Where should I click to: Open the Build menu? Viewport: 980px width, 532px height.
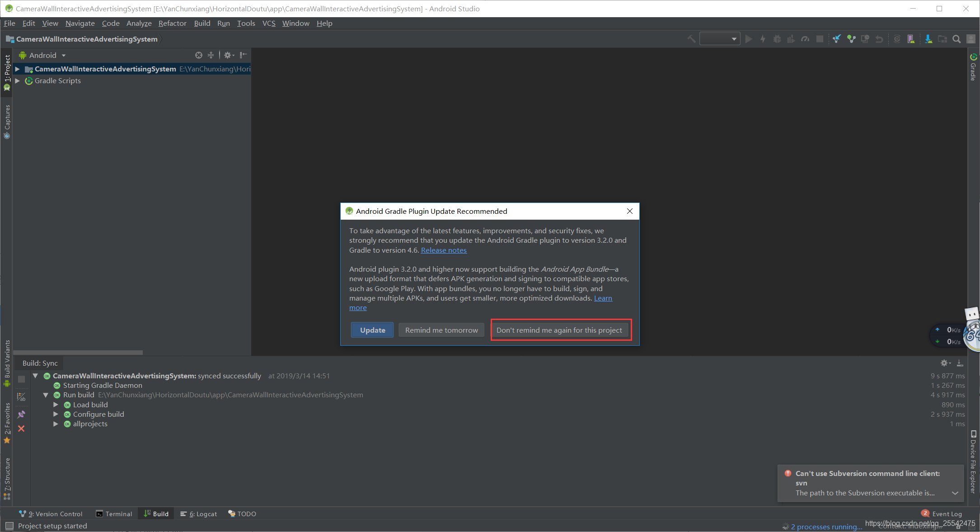click(202, 23)
